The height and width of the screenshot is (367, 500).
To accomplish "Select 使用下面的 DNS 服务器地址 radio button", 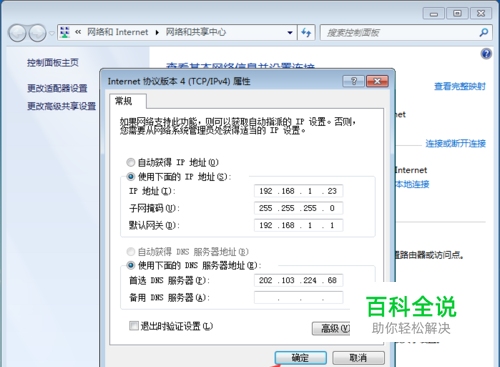I will (x=131, y=266).
